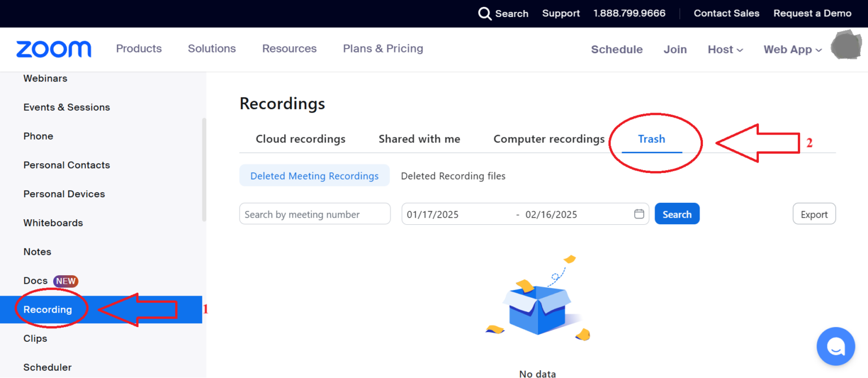Screen dimensions: 868x378
Task: Click the Zoom logo
Action: pos(54,49)
